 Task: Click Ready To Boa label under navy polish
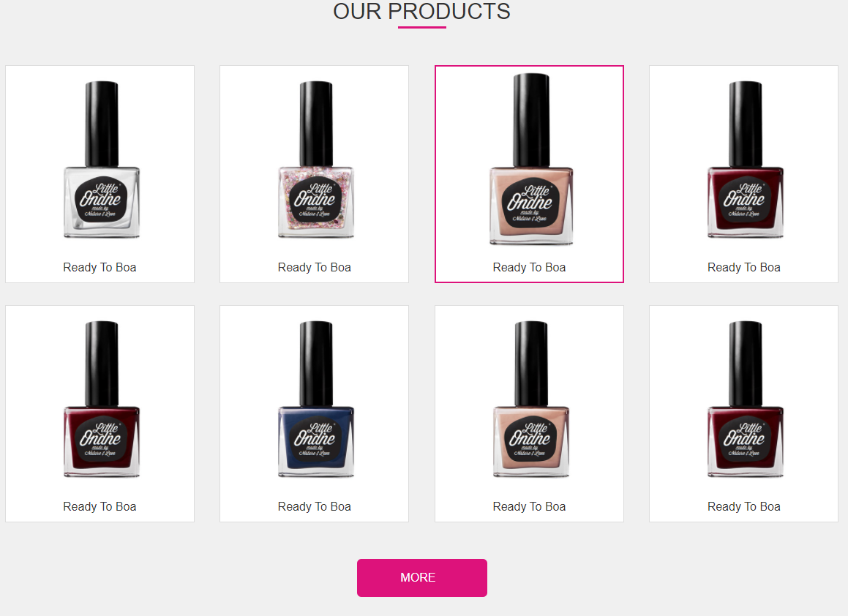pyautogui.click(x=314, y=507)
